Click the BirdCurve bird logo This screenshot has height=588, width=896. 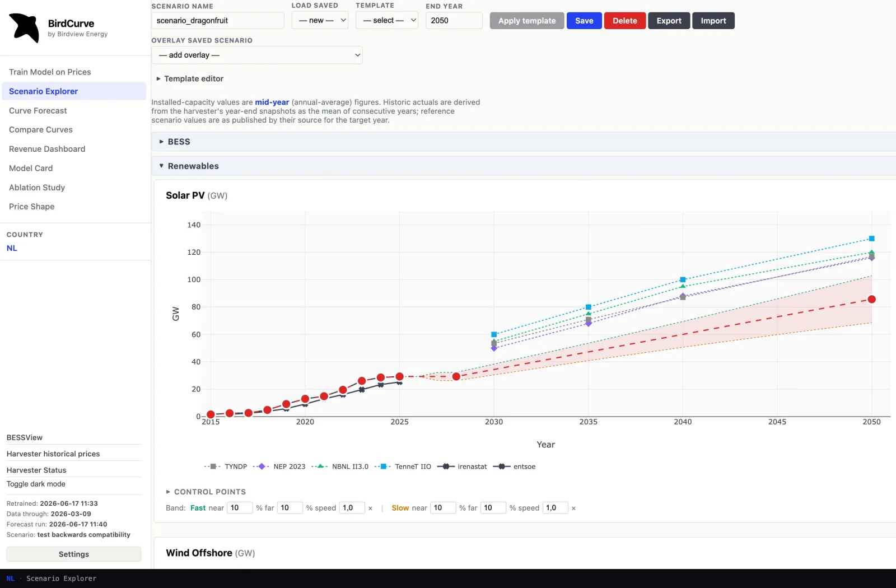[25, 27]
